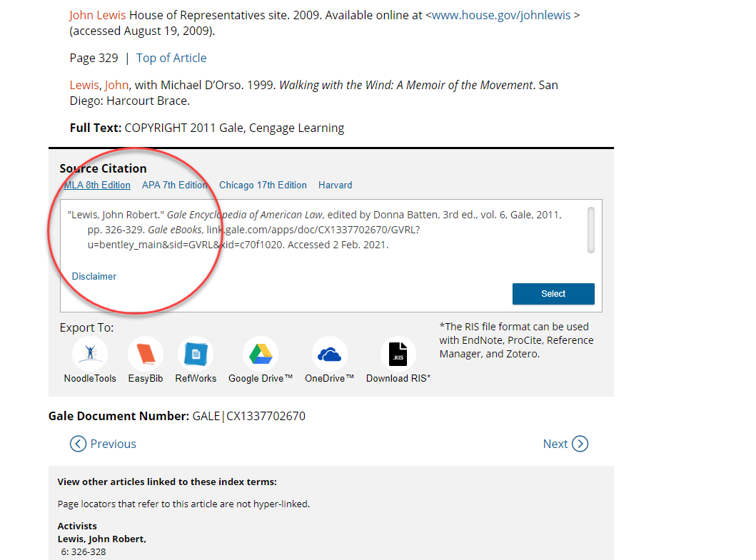The width and height of the screenshot is (756, 560).
Task: Click the 'Activists' index term
Action: click(77, 526)
